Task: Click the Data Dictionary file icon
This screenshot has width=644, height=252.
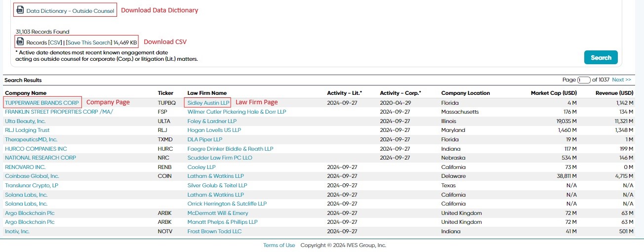Action: tap(20, 10)
